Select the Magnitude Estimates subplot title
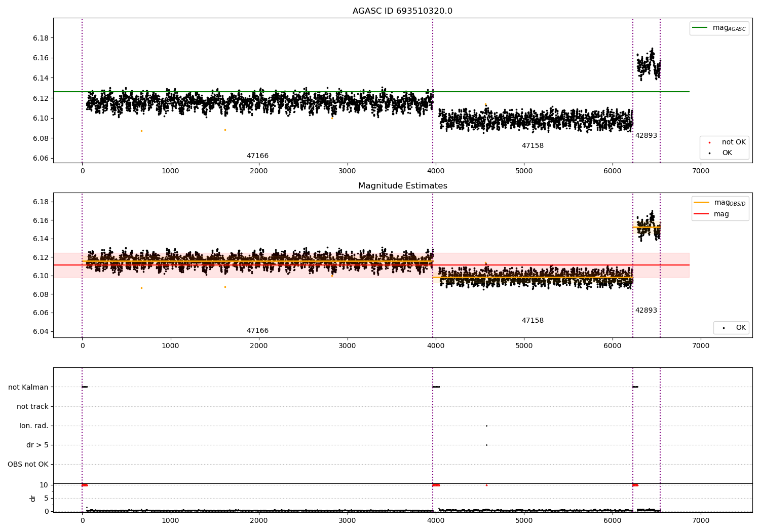 [402, 186]
